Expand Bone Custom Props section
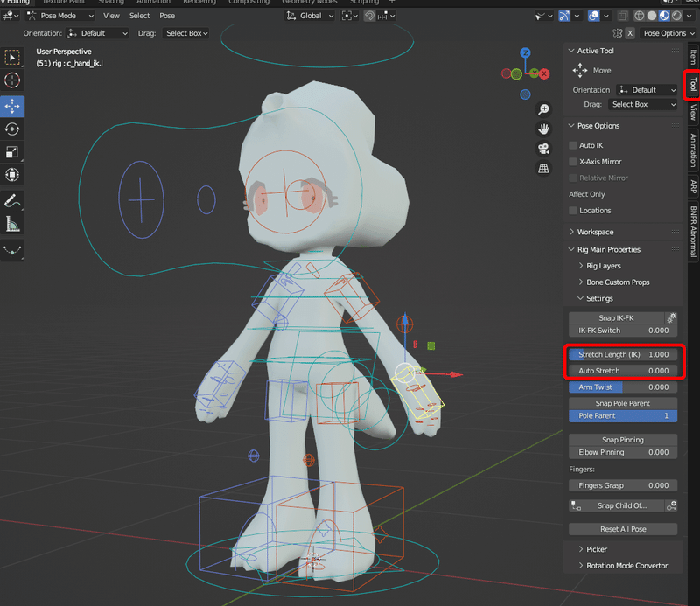Screen dimensions: 700x606 pyautogui.click(x=618, y=282)
